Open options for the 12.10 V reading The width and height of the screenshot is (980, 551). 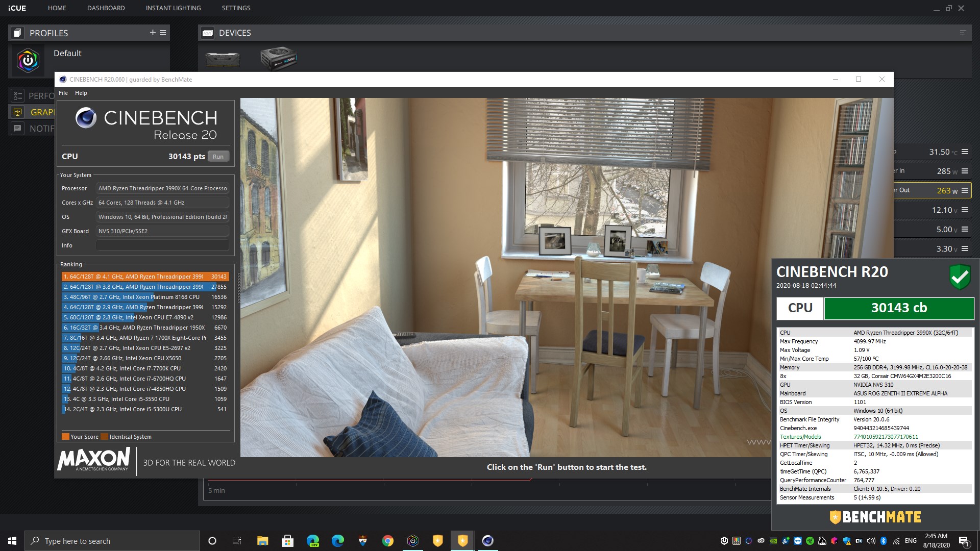(965, 210)
